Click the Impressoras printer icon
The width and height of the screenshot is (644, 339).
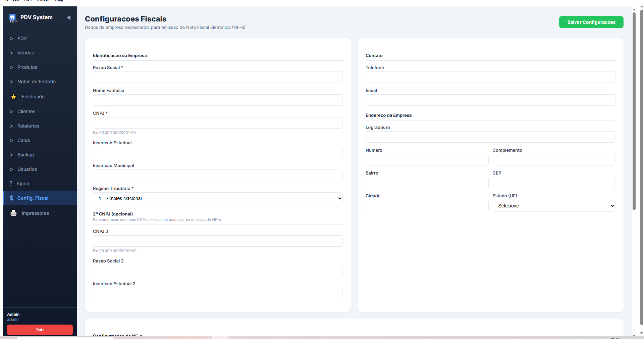click(13, 213)
